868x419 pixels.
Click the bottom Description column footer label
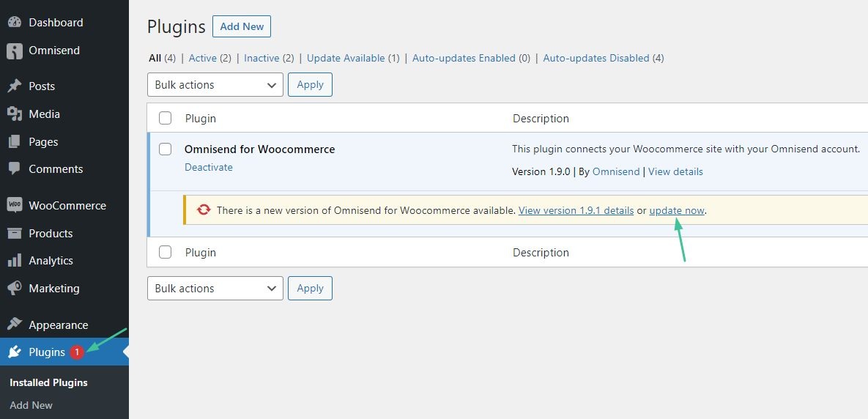(x=541, y=253)
